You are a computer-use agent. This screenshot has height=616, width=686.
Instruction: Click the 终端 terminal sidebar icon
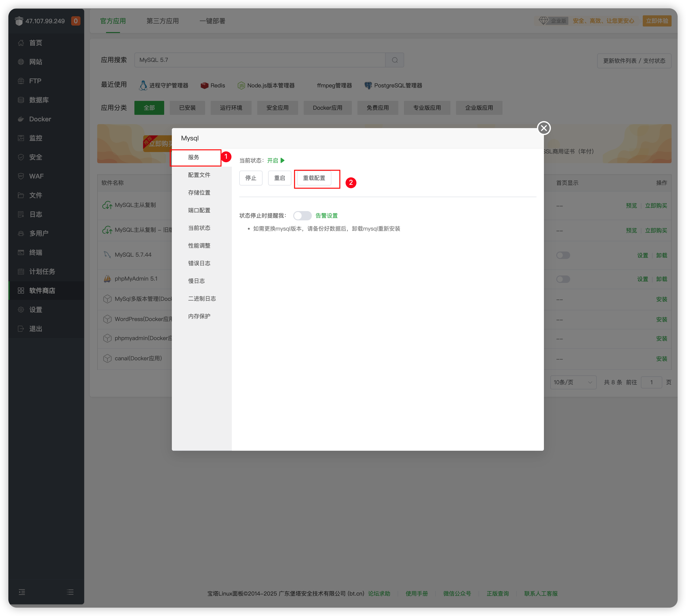point(21,252)
